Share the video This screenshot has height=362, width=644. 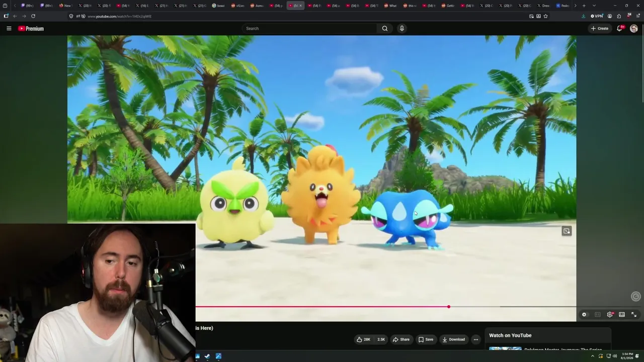coord(401,339)
